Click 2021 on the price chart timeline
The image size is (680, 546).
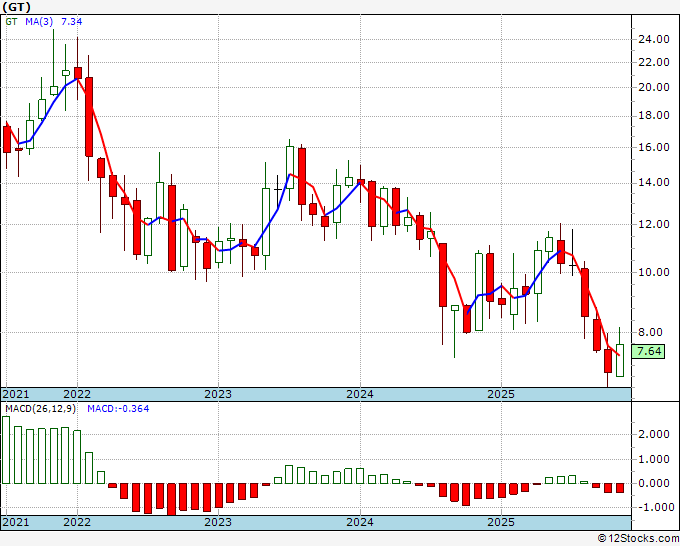16,394
